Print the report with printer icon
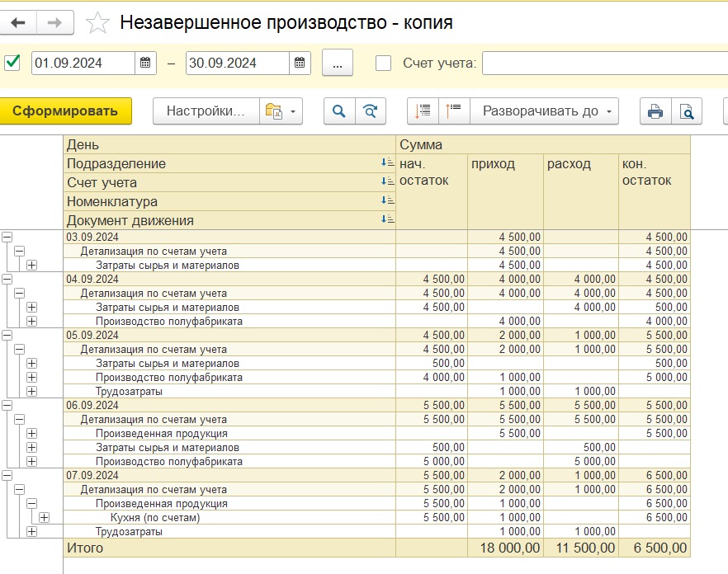 [x=655, y=111]
